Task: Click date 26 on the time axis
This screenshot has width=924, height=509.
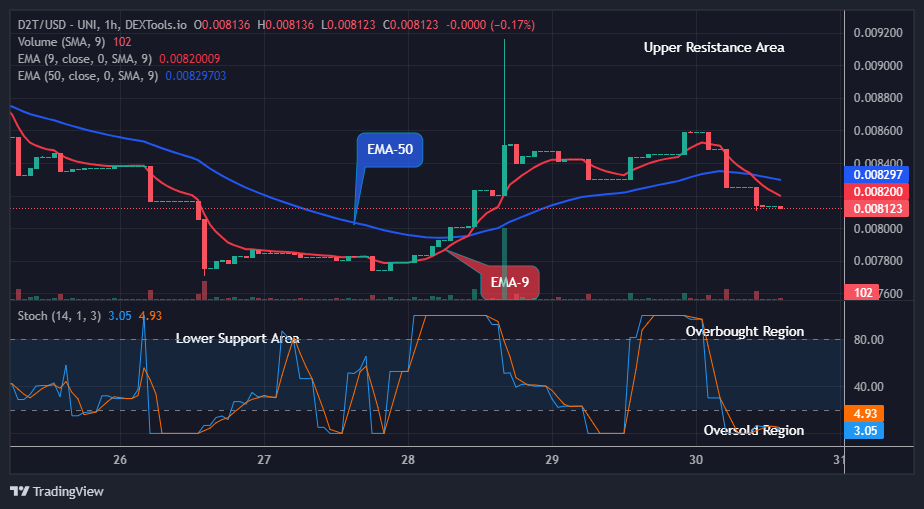Action: (x=120, y=460)
